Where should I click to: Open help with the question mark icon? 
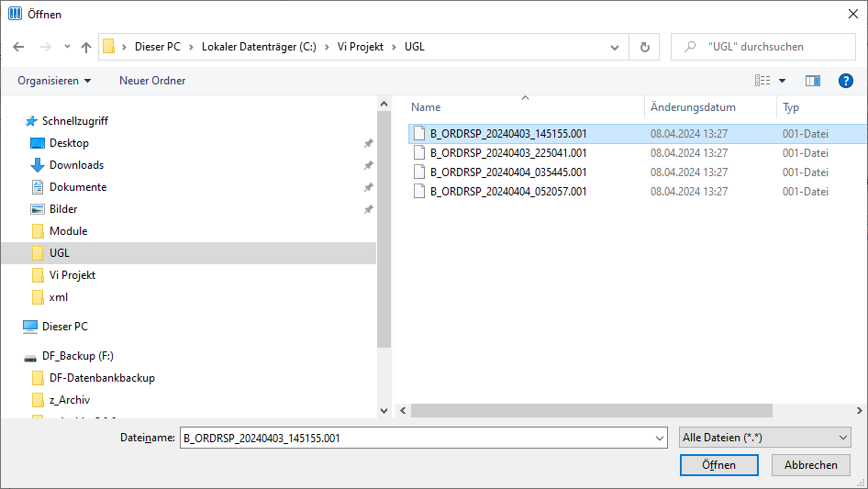point(845,81)
